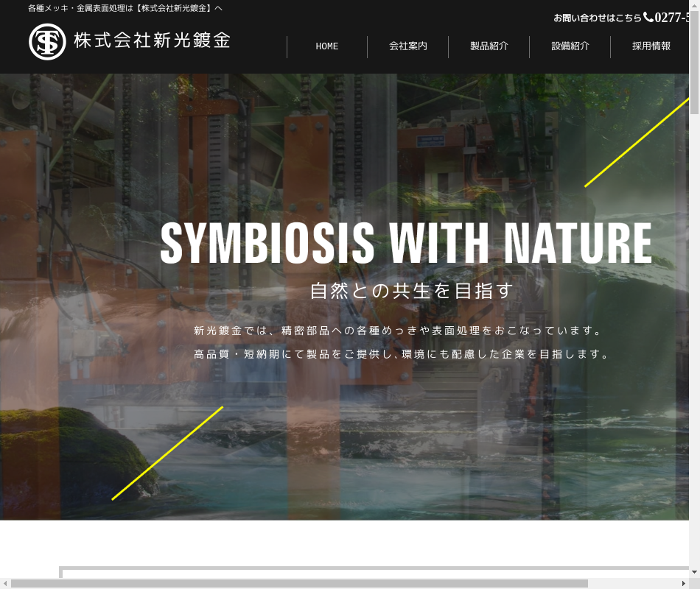Viewport: 700px width, 589px height.
Task: Click the horizontal scrollbar thumb
Action: [298, 583]
